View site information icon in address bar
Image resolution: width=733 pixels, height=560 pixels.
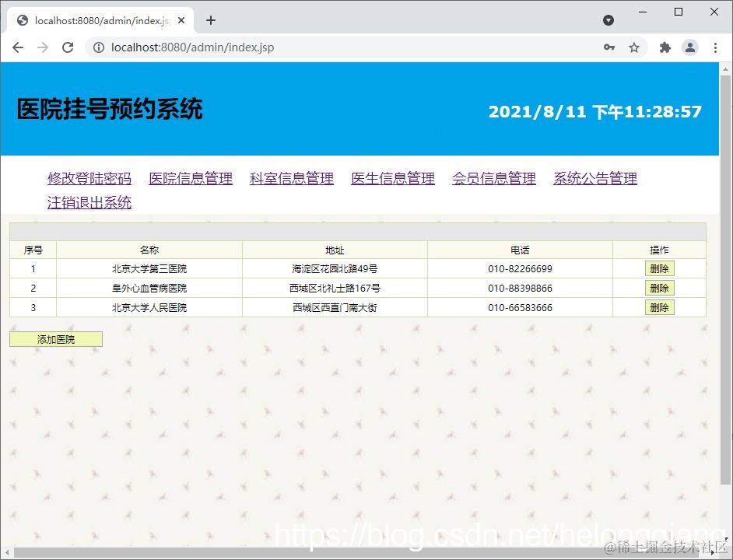pyautogui.click(x=99, y=47)
